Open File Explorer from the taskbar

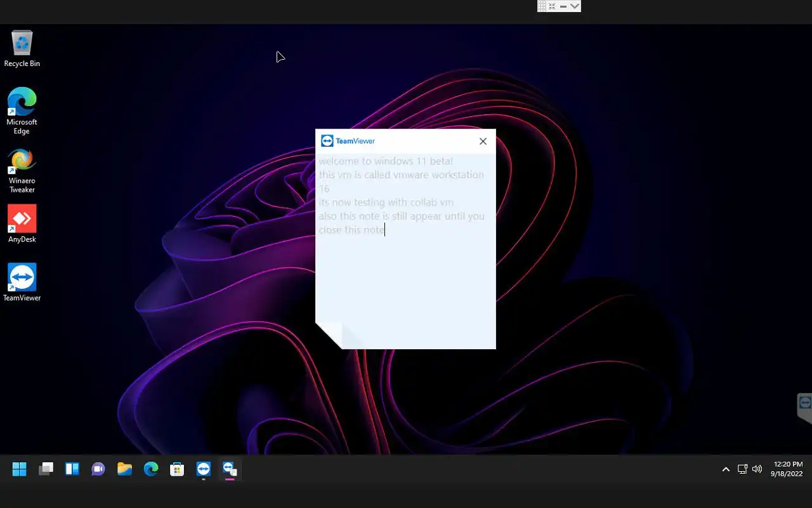124,469
